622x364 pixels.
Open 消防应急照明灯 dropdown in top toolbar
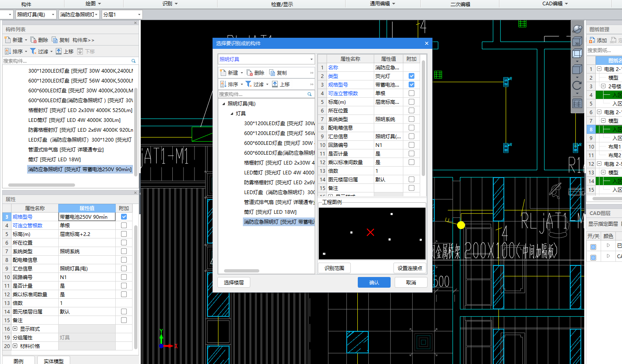pos(96,14)
